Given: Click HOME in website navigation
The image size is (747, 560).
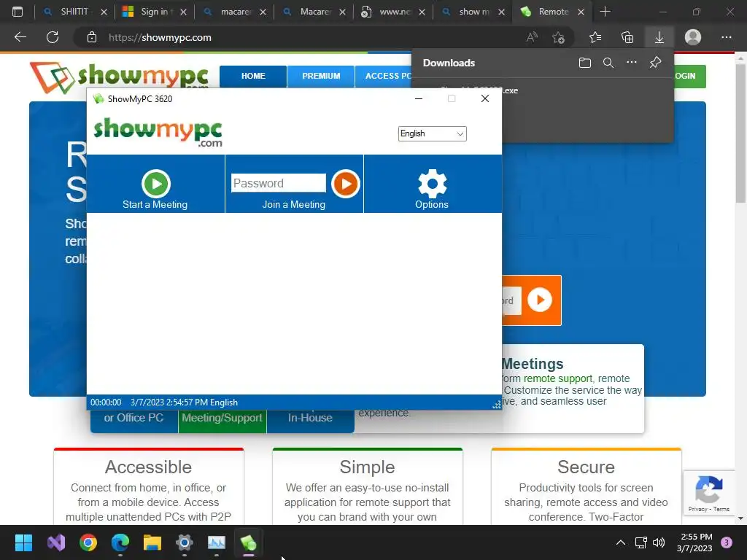Looking at the screenshot, I should point(253,76).
